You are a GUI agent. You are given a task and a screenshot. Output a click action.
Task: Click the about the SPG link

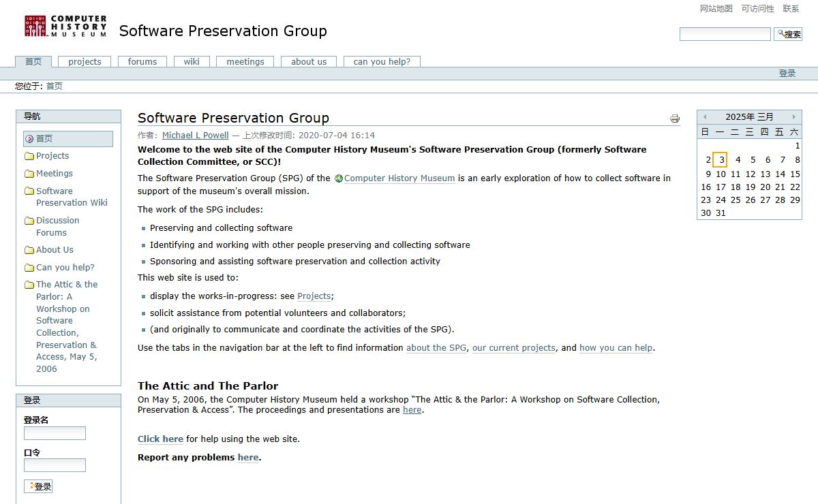[436, 348]
